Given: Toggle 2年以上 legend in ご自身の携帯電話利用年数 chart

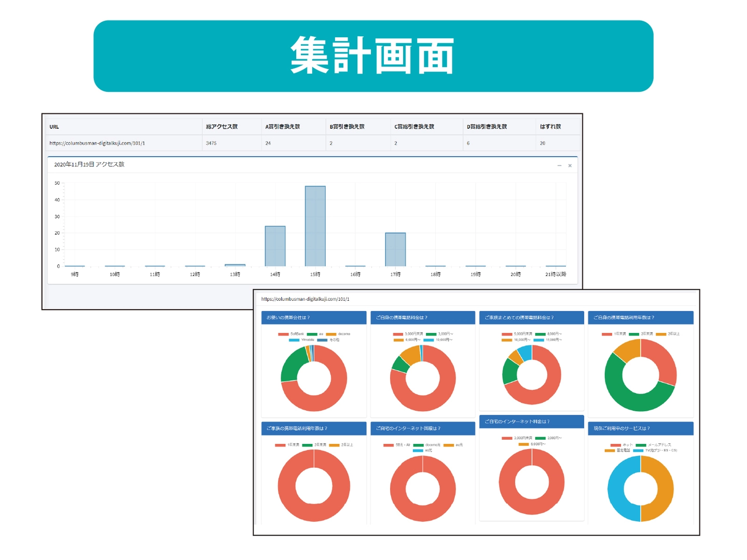Looking at the screenshot, I should [668, 334].
